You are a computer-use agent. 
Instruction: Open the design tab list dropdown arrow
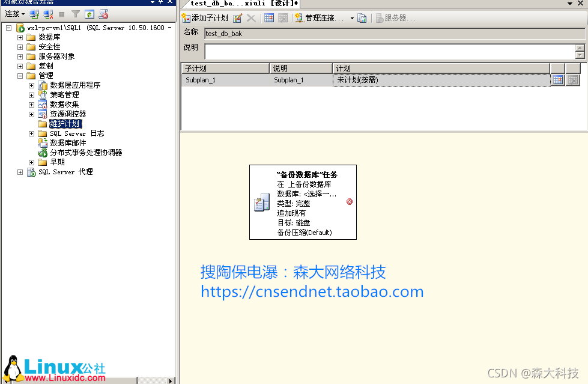(x=570, y=4)
